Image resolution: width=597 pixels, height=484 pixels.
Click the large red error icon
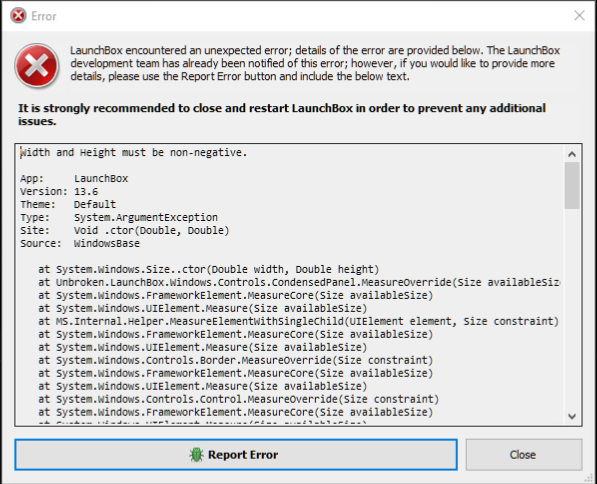[37, 65]
